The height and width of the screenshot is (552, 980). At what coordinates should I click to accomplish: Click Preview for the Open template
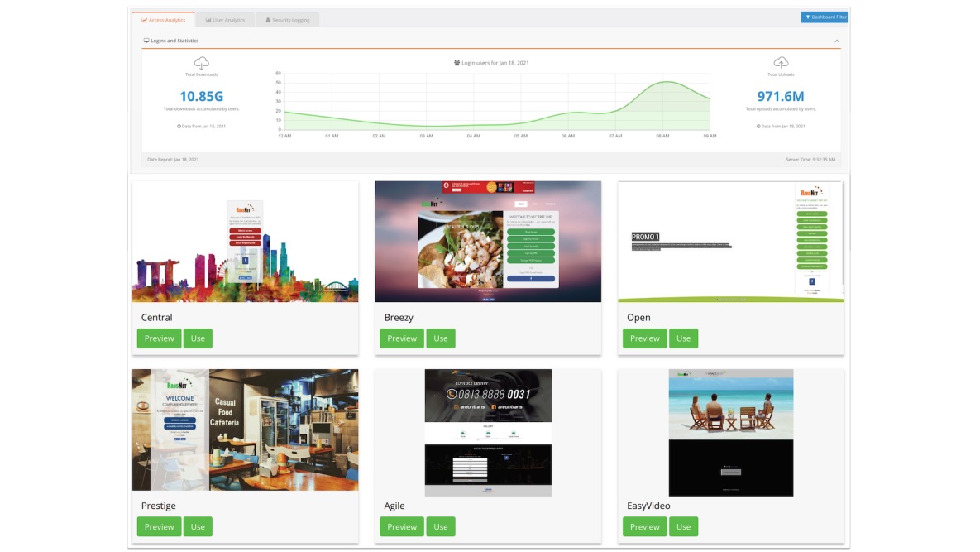644,338
